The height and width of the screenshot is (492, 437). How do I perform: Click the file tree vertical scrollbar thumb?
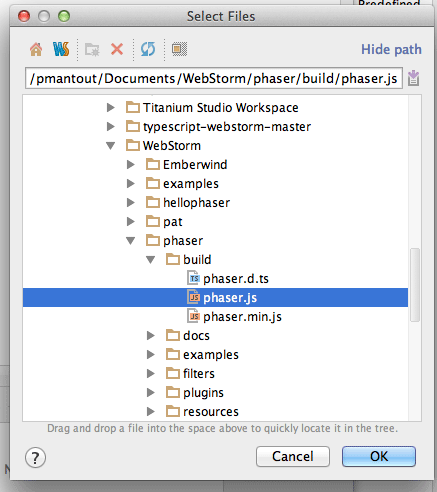(415, 285)
